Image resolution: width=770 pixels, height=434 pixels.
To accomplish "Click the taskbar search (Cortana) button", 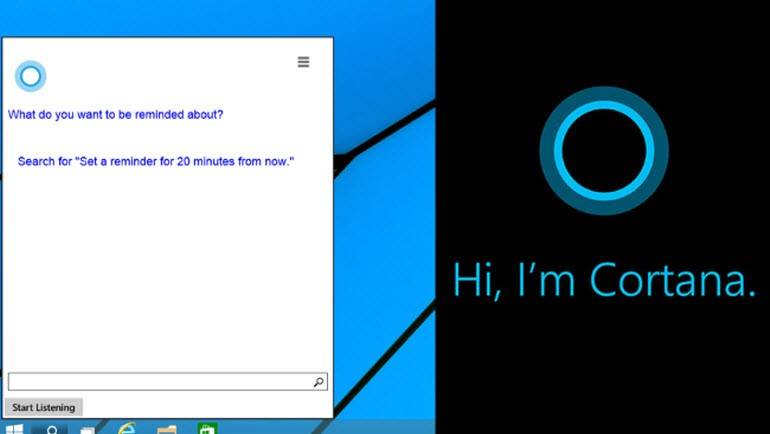I will pyautogui.click(x=50, y=430).
